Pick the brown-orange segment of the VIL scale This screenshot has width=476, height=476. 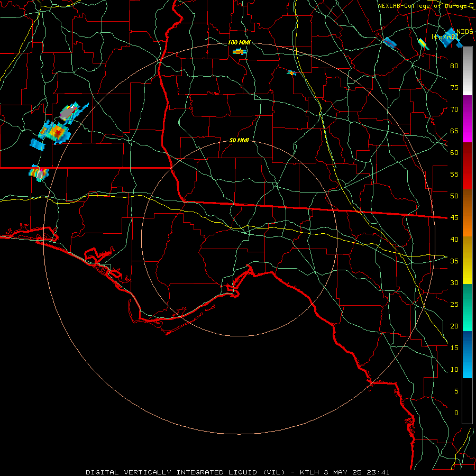point(467,213)
